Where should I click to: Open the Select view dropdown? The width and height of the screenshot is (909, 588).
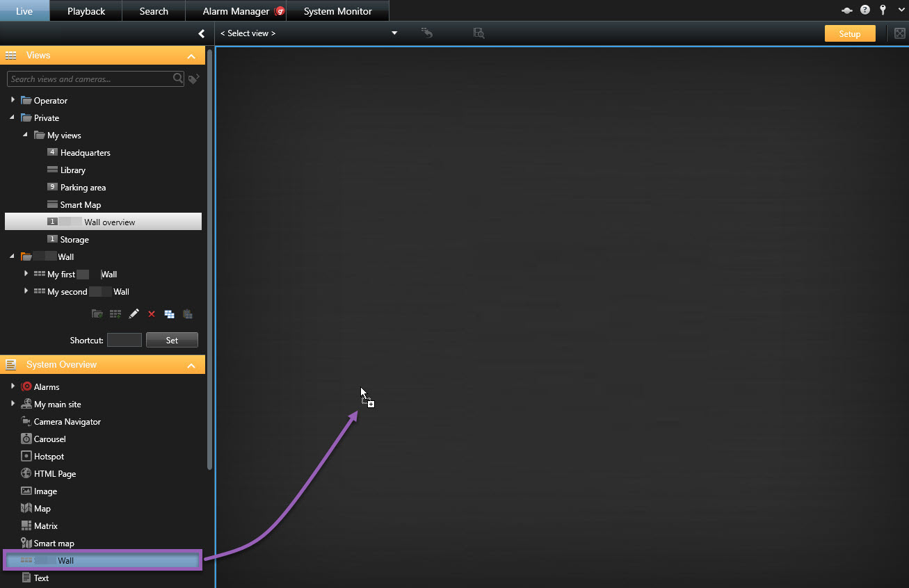[394, 33]
